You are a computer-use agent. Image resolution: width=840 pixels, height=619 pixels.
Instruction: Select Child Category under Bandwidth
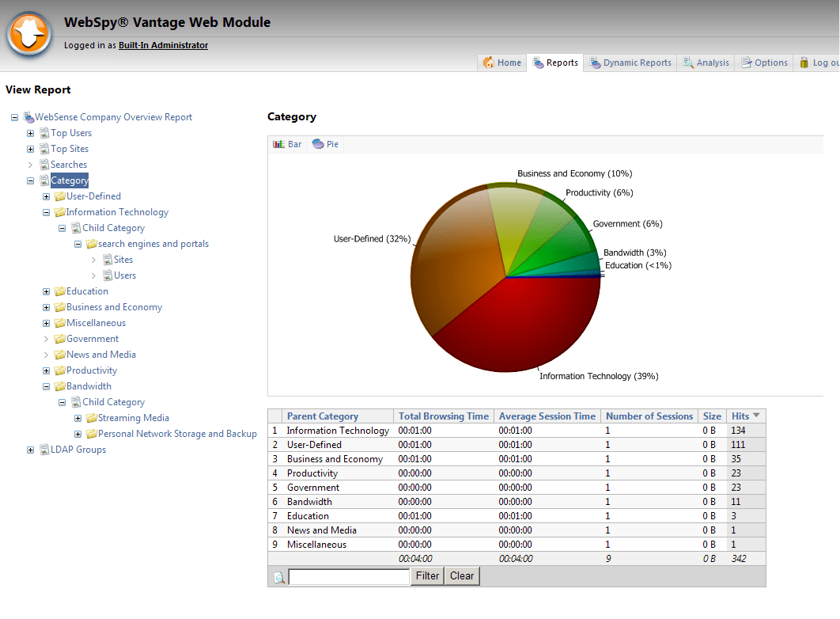114,402
